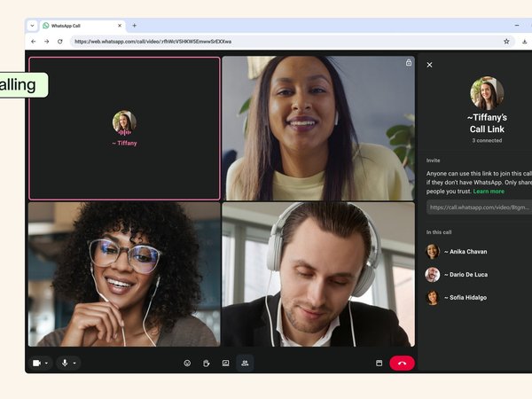
Task: Toggle the participants panel
Action: pos(245,364)
